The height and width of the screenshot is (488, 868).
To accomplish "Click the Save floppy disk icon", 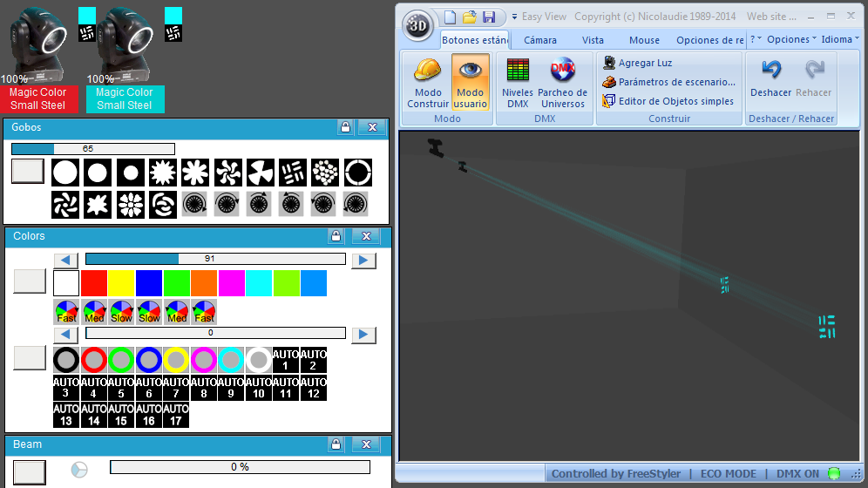I will 489,17.
